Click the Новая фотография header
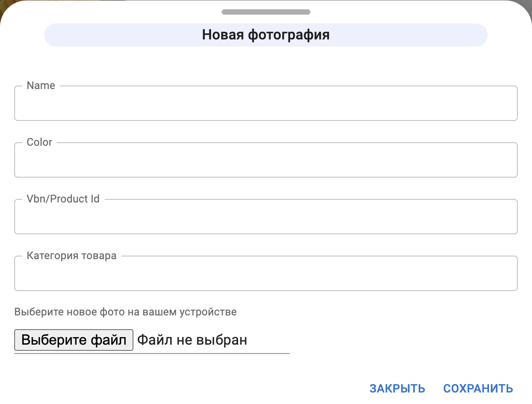Viewport: 532px width, 404px height. click(x=266, y=35)
